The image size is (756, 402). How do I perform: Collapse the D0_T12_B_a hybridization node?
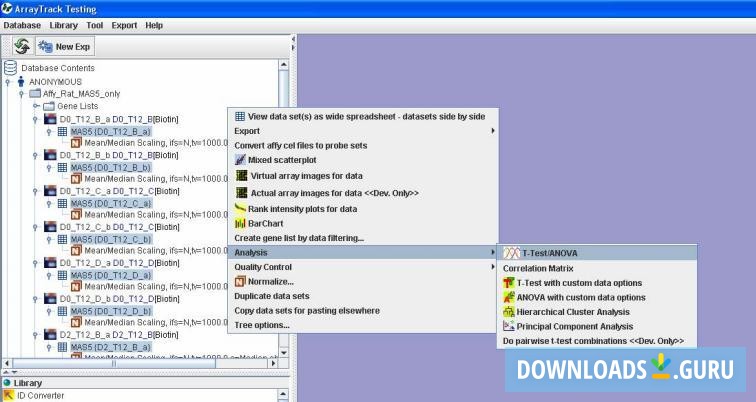coord(35,119)
